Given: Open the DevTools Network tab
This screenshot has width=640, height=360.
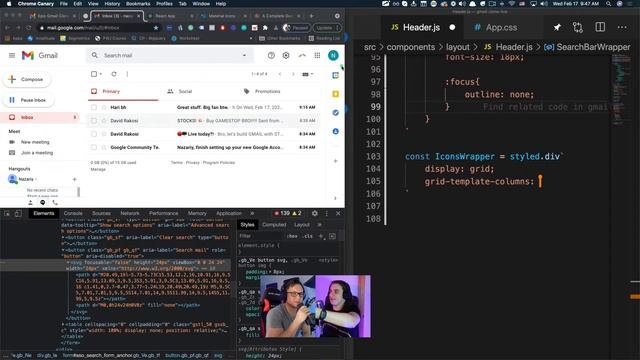Looking at the screenshot, I should coord(130,213).
